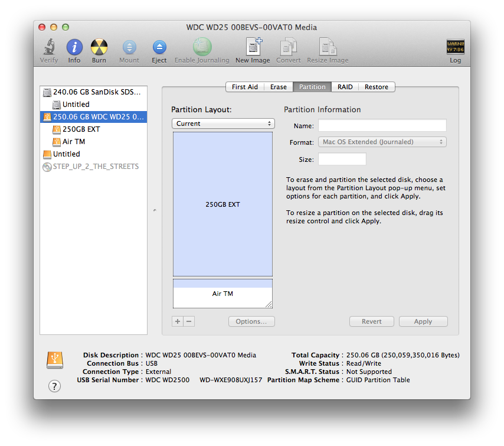This screenshot has width=504, height=446.
Task: Click the Revert button
Action: click(x=372, y=321)
